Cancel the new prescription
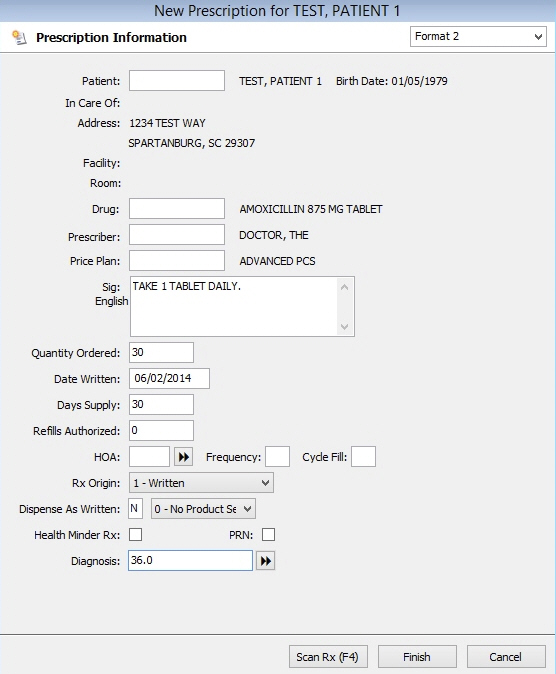The image size is (556, 674). 506,656
